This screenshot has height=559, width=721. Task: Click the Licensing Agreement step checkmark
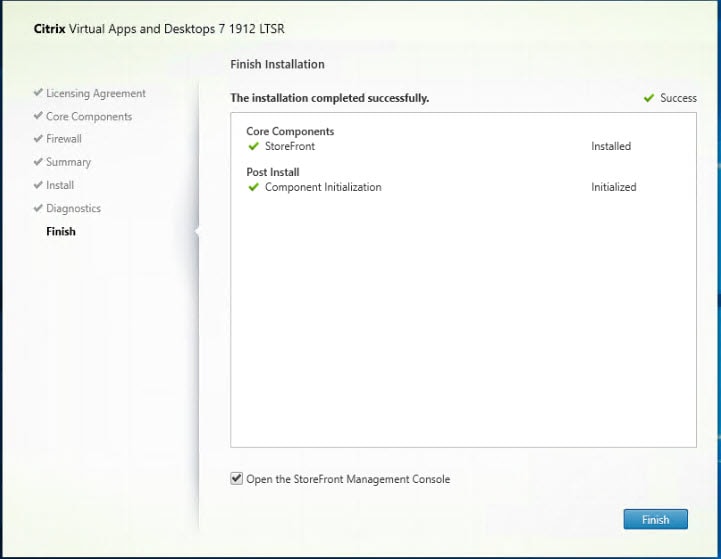tap(37, 93)
